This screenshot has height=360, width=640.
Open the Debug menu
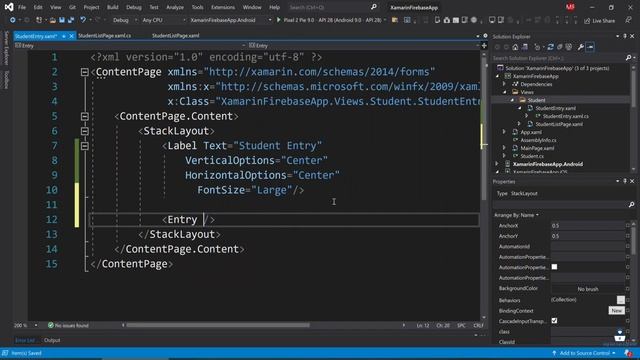(x=133, y=7)
